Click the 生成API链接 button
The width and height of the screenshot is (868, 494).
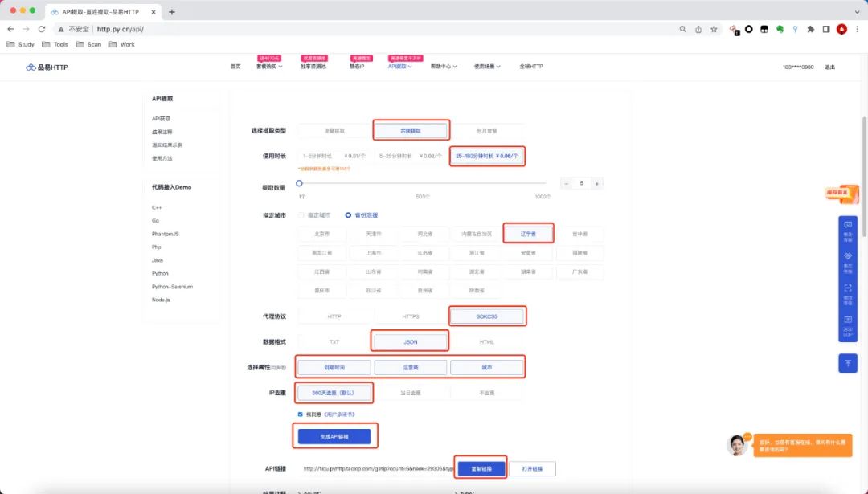(334, 436)
